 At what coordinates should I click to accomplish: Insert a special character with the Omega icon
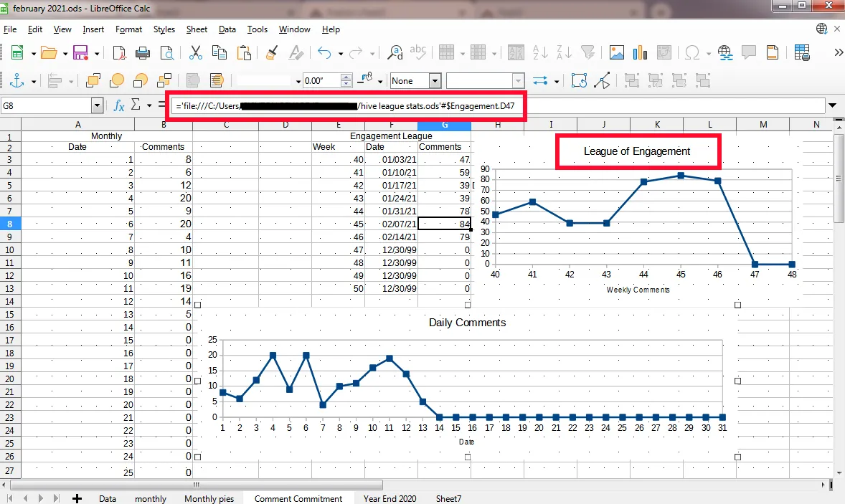(x=692, y=52)
